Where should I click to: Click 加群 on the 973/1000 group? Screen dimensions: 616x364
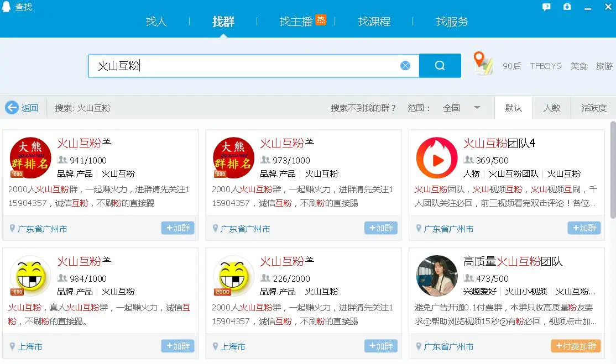(x=380, y=228)
